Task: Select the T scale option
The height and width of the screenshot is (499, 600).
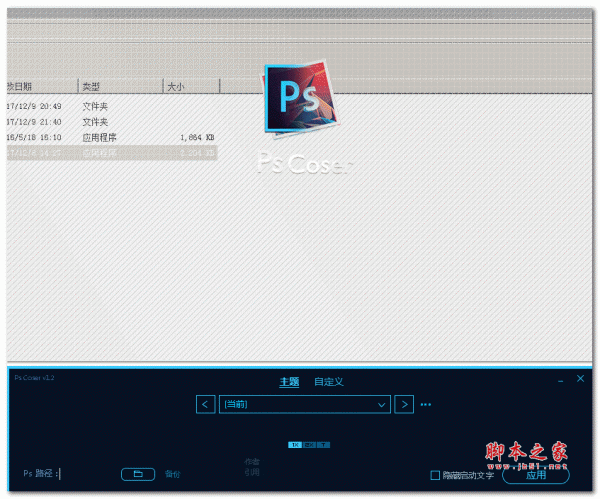Action: tap(323, 445)
